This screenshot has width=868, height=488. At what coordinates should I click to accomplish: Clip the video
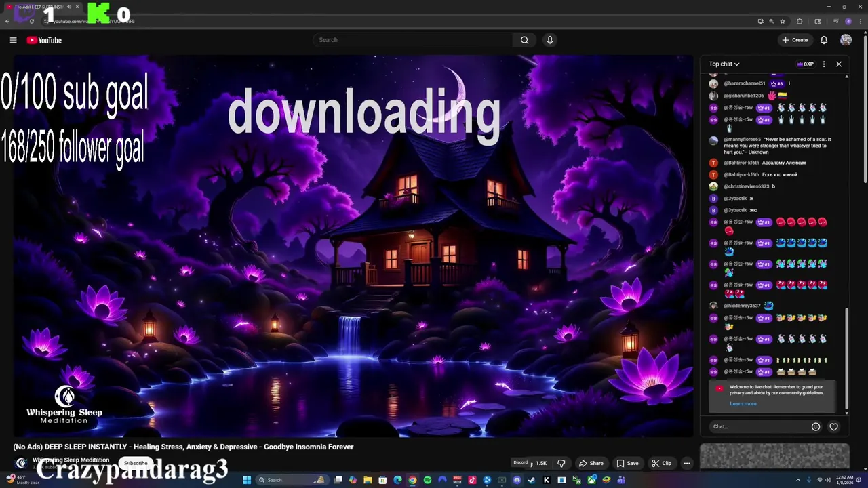point(661,463)
